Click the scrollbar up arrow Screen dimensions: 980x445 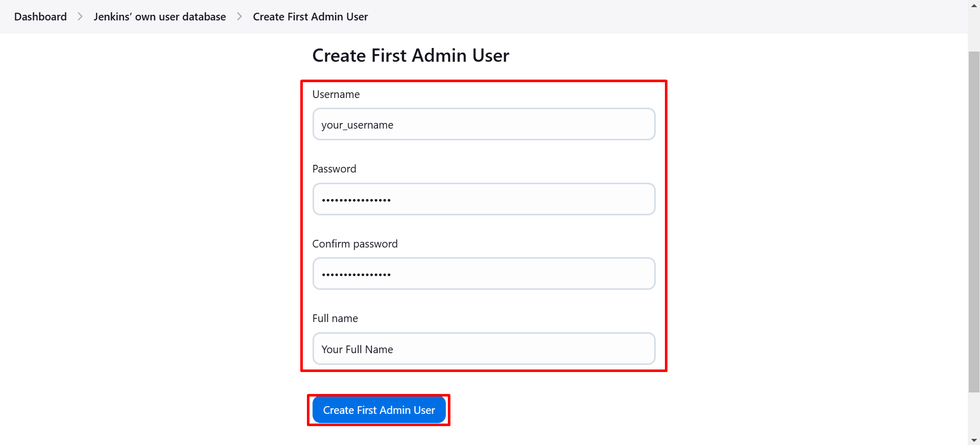(x=973, y=6)
